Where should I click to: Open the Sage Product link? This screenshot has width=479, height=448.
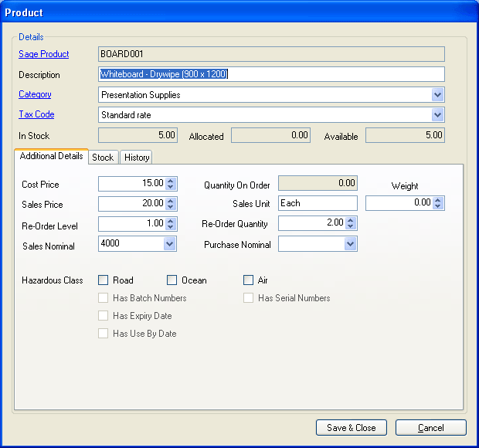tap(44, 54)
